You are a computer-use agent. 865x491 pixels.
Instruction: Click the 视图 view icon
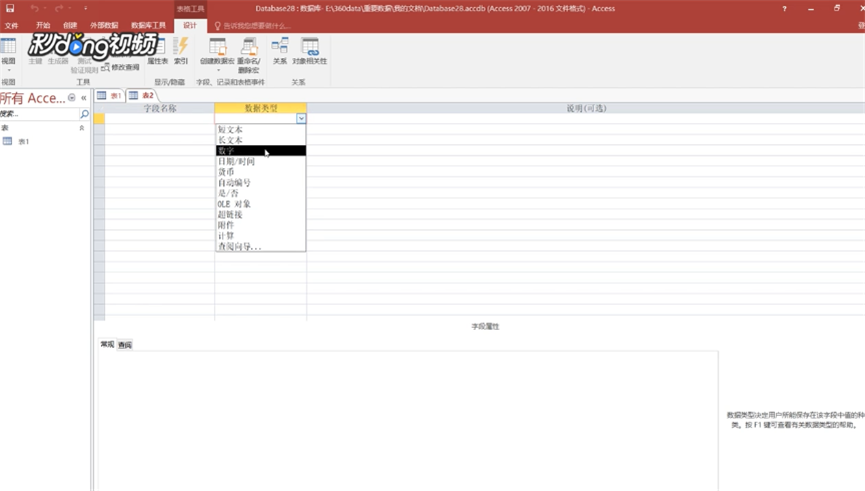(8, 47)
